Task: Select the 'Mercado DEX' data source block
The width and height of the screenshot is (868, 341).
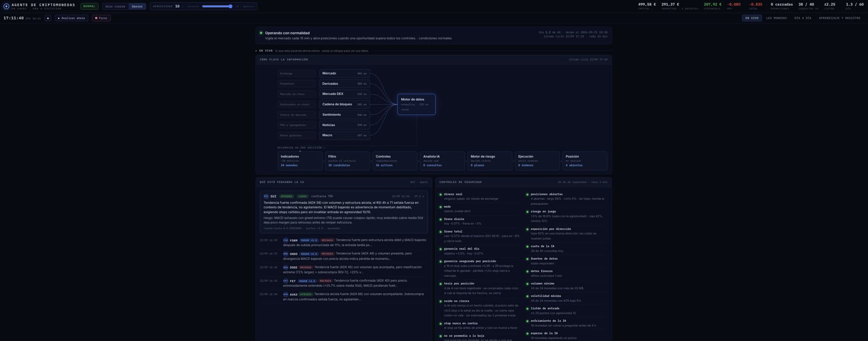Action: tap(345, 94)
